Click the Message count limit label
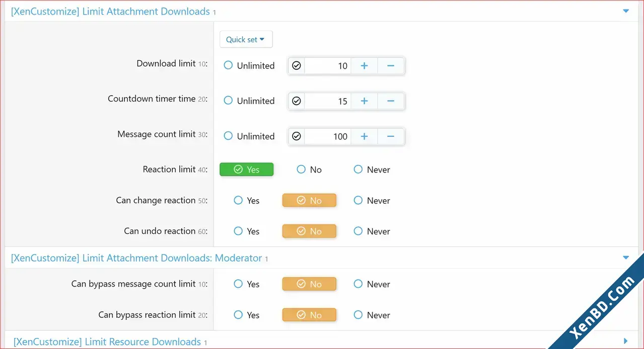This screenshot has height=349, width=644. point(156,134)
